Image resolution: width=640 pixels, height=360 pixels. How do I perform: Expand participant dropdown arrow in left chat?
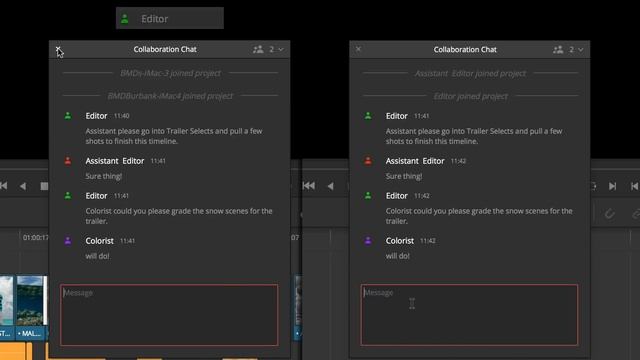coord(281,49)
